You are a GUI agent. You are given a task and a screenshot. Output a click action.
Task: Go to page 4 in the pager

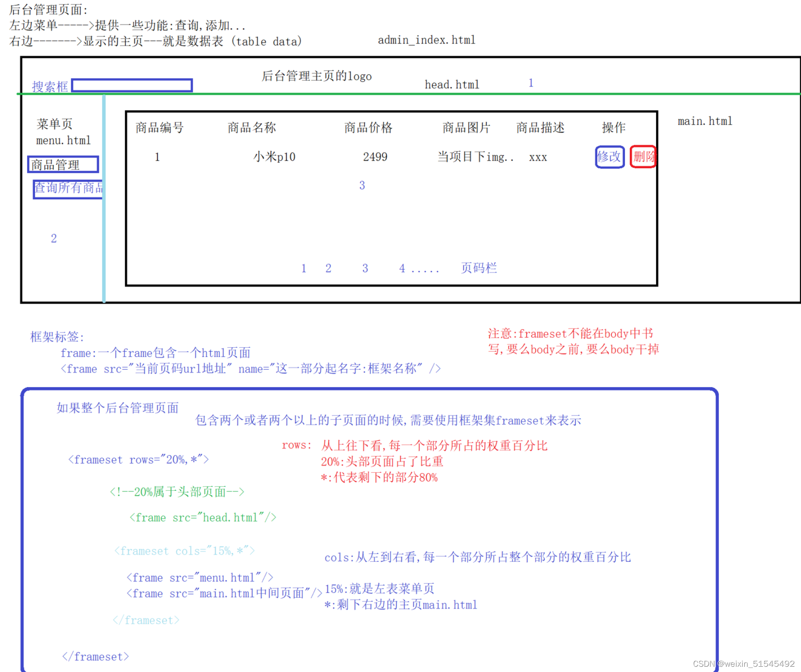click(x=402, y=268)
